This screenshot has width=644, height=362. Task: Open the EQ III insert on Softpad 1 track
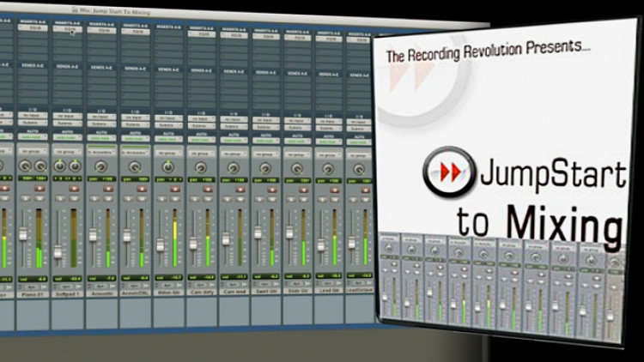[67, 29]
